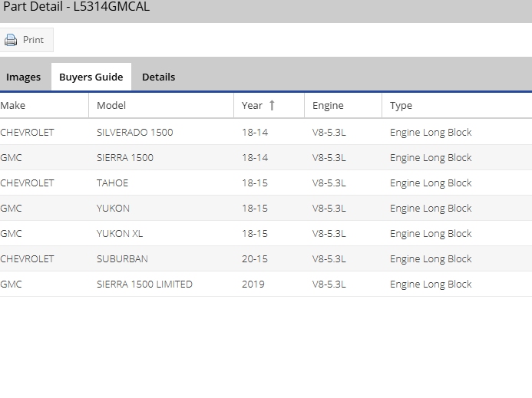This screenshot has height=398, width=532.
Task: Click the 20-15 year cell
Action: tap(255, 259)
